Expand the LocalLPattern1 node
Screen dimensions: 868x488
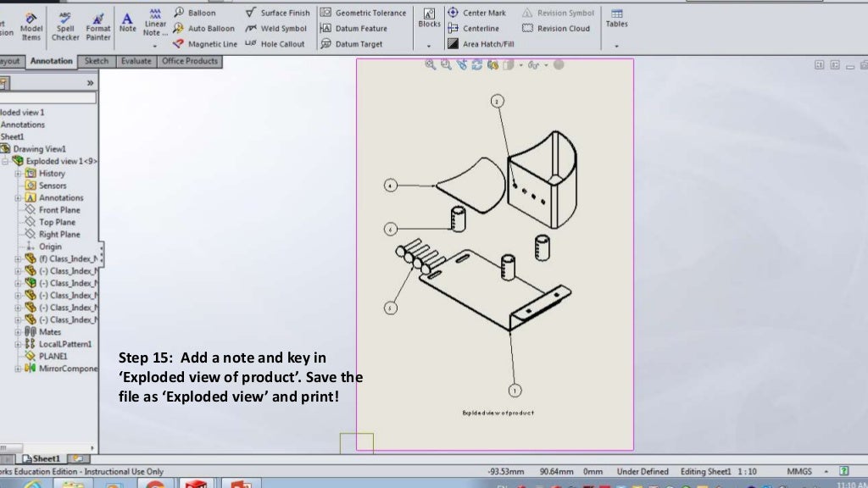(18, 344)
